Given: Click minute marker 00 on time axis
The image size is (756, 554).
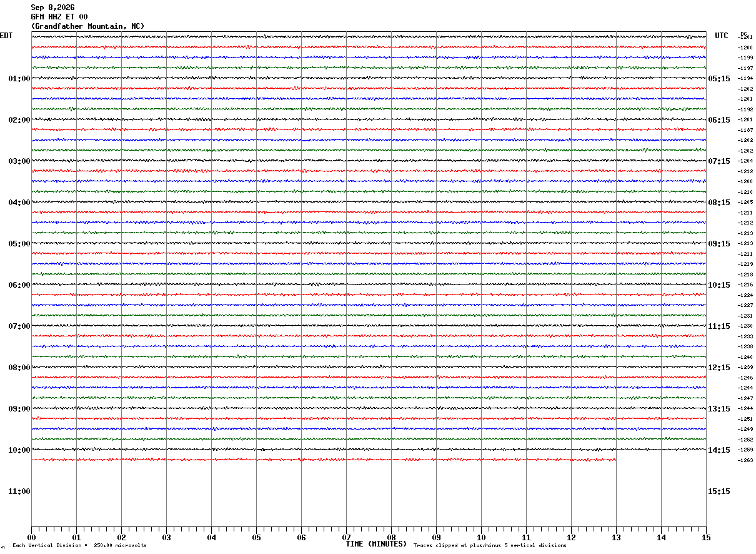Looking at the screenshot, I should [31, 537].
